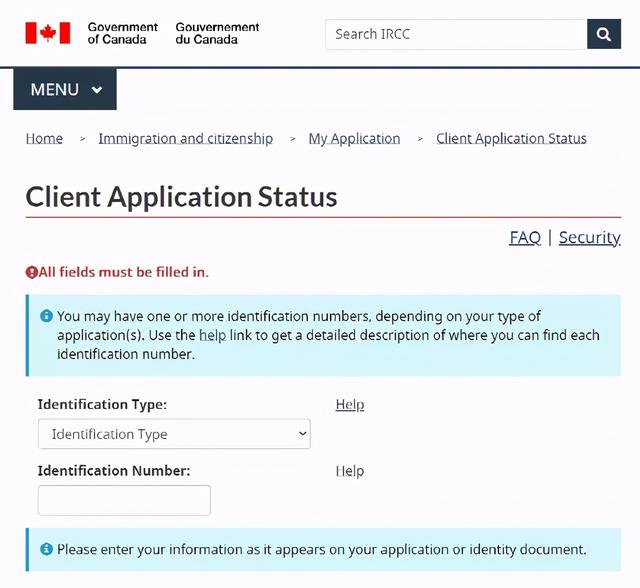Go to the Home breadcrumb

pos(44,139)
